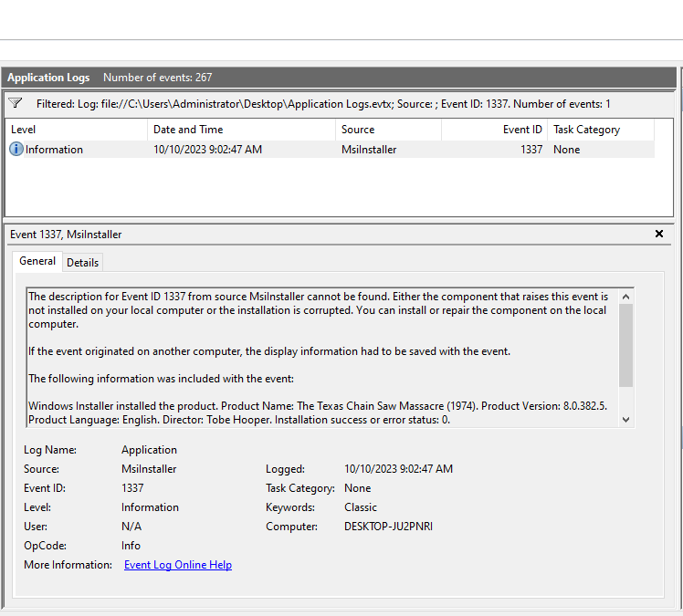Click the filter funnel icon
This screenshot has height=616, width=683.
click(16, 103)
